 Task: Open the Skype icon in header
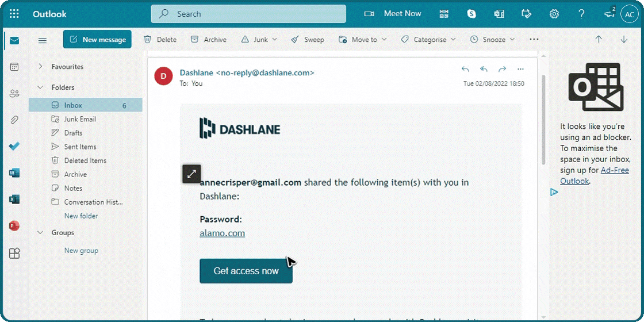click(x=471, y=14)
